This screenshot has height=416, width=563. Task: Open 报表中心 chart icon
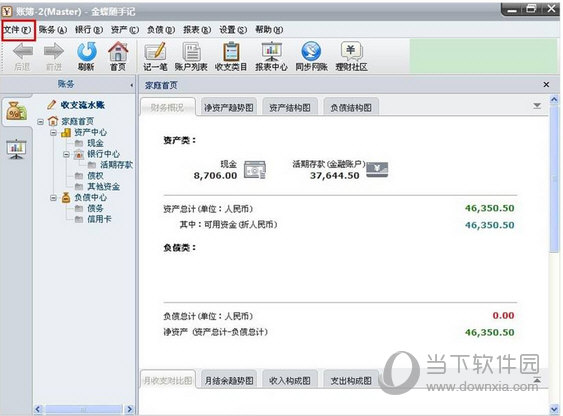click(x=271, y=51)
